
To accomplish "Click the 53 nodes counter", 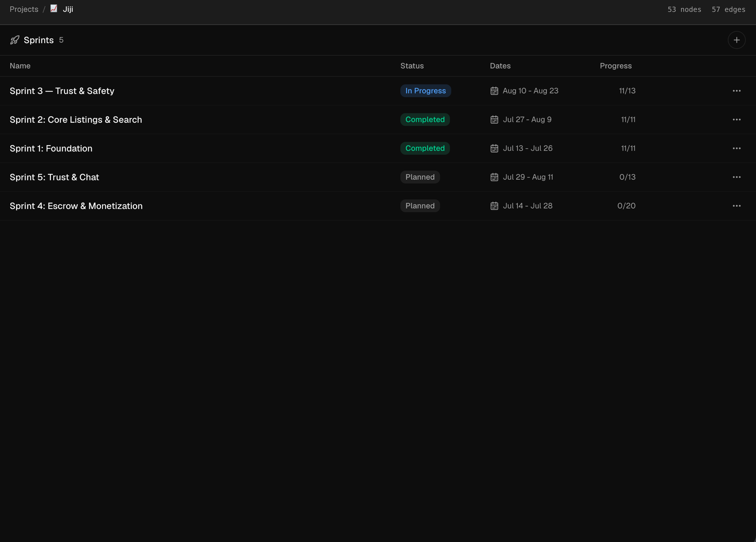I will click(x=684, y=9).
